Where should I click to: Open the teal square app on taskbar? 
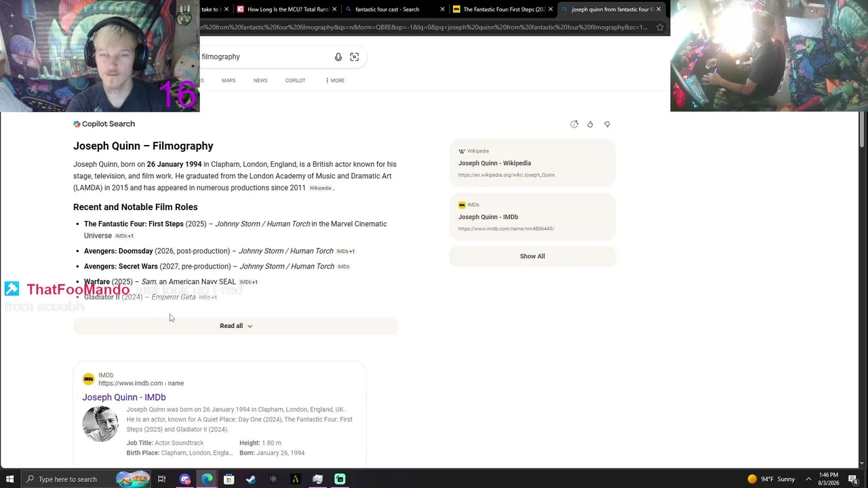(x=340, y=479)
